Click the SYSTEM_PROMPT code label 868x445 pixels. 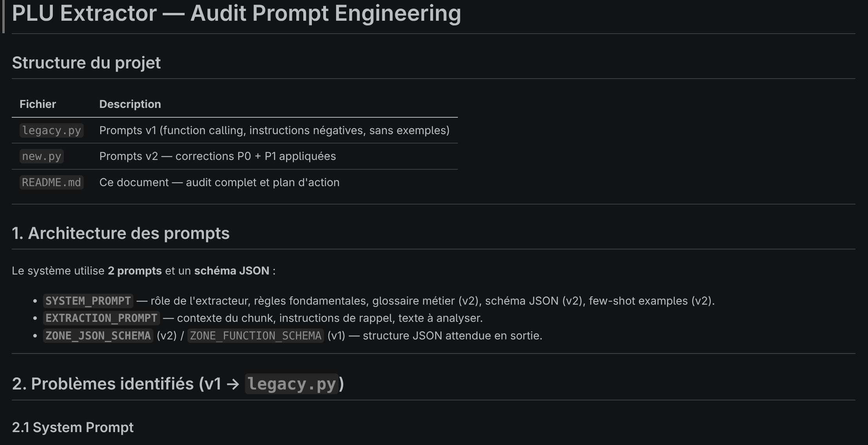tap(88, 301)
